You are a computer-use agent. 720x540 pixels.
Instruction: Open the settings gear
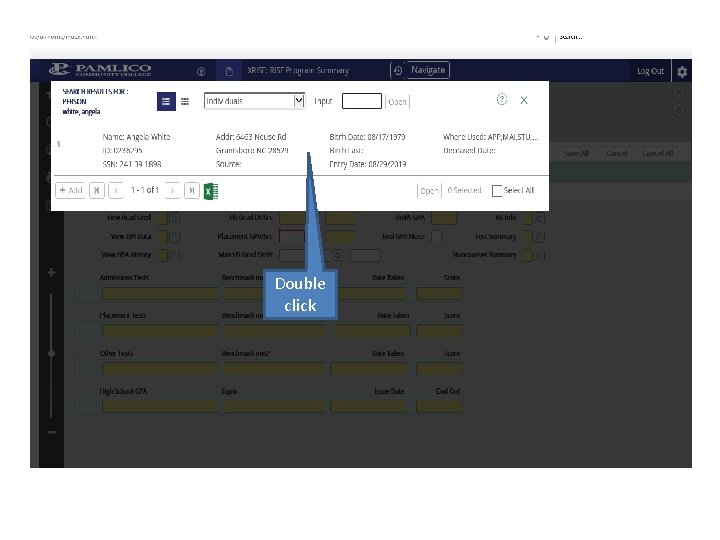[x=682, y=72]
